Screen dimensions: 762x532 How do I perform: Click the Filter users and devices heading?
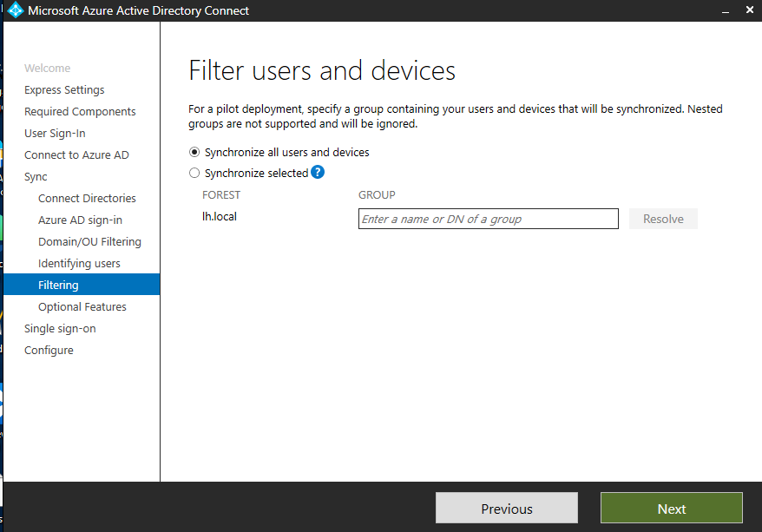(x=322, y=70)
